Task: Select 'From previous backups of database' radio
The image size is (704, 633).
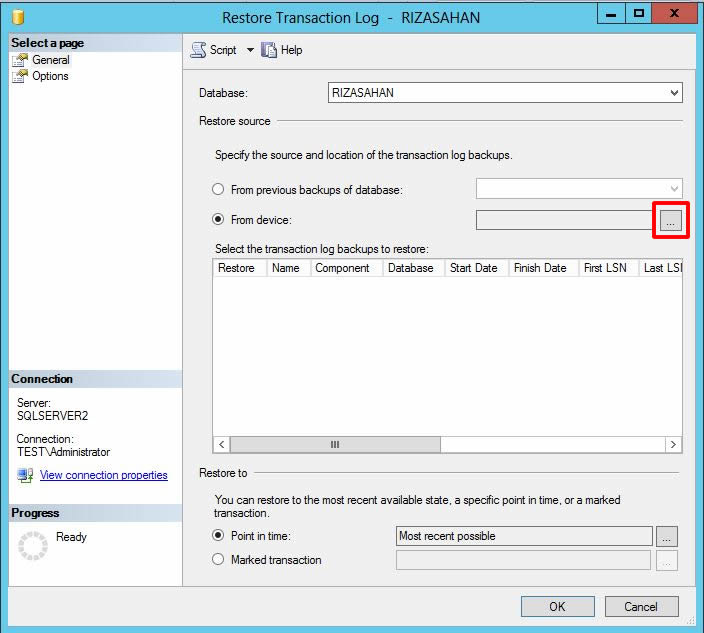Action: [x=218, y=189]
